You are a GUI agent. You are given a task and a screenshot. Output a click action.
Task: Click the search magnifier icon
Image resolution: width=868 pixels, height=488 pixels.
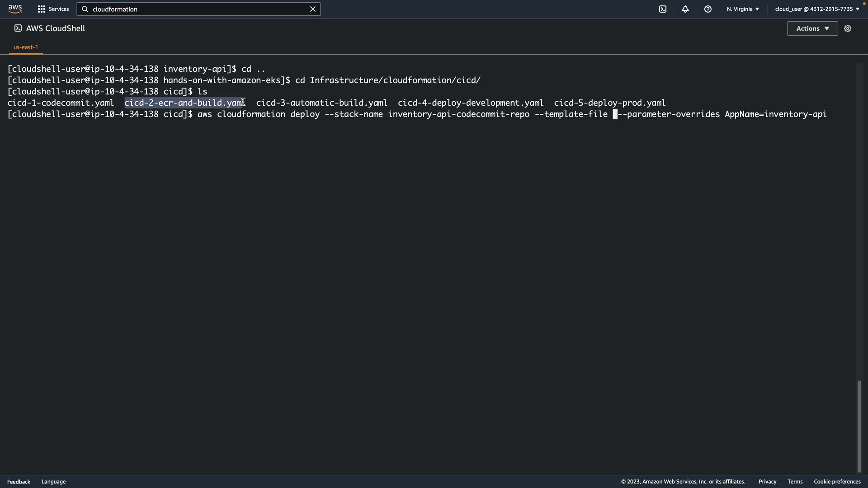click(85, 9)
